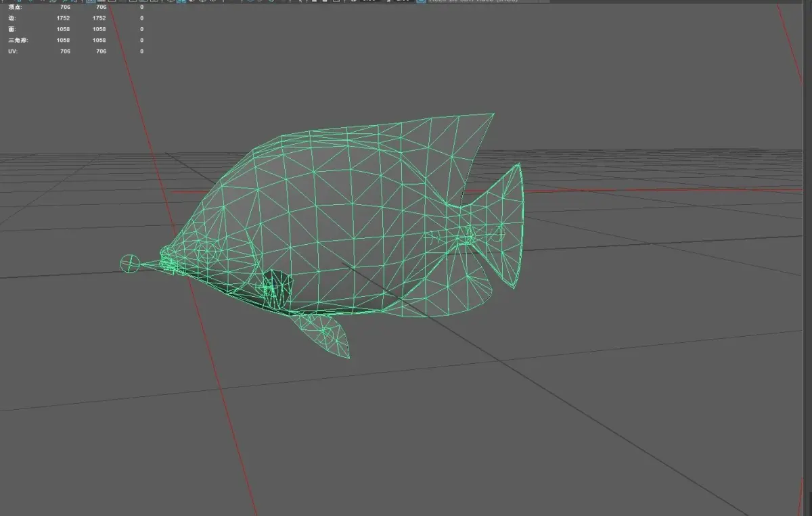Click the 顶点 label in the poly count HUD
Viewport: 812px width, 516px height.
coord(15,7)
